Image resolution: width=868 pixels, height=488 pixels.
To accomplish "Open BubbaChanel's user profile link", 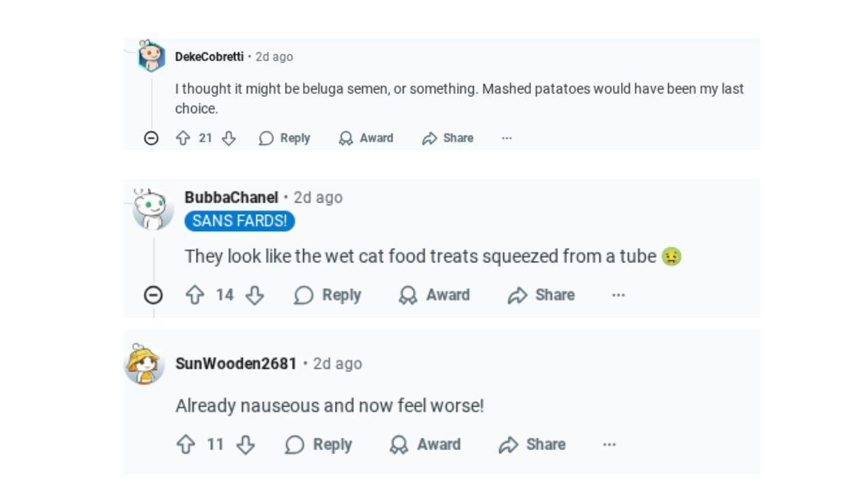I will (x=231, y=198).
